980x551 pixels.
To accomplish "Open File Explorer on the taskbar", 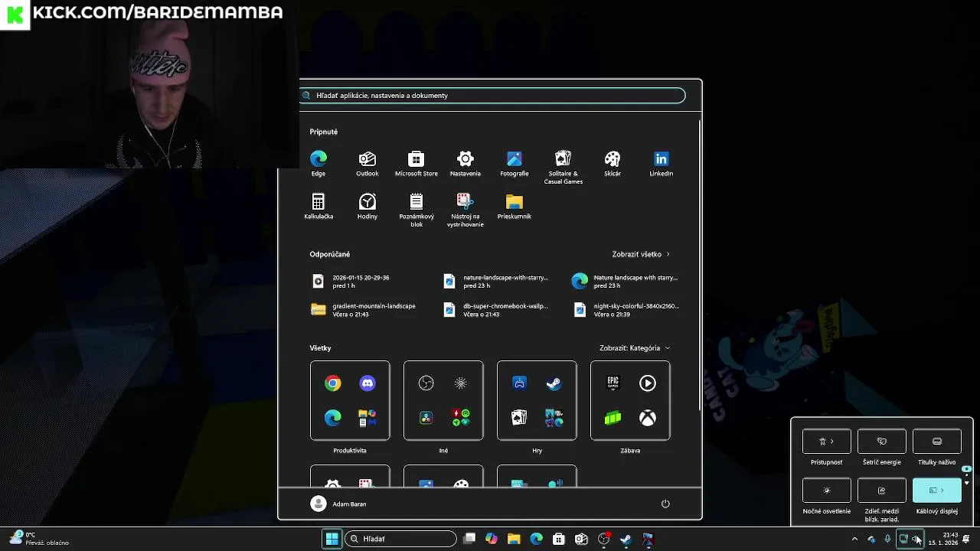I will click(514, 539).
